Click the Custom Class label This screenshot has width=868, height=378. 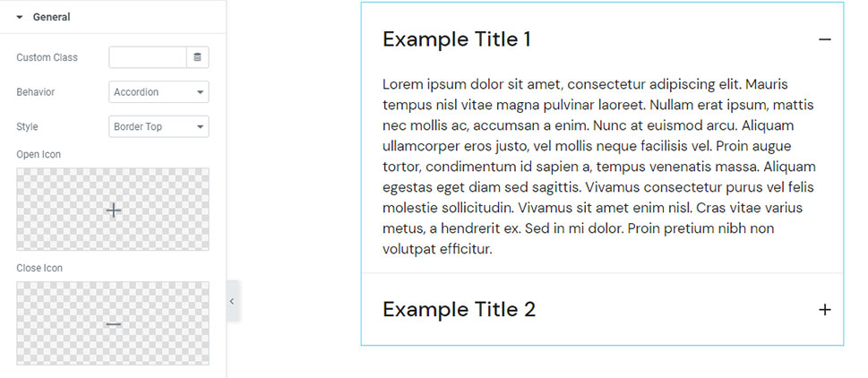(47, 57)
